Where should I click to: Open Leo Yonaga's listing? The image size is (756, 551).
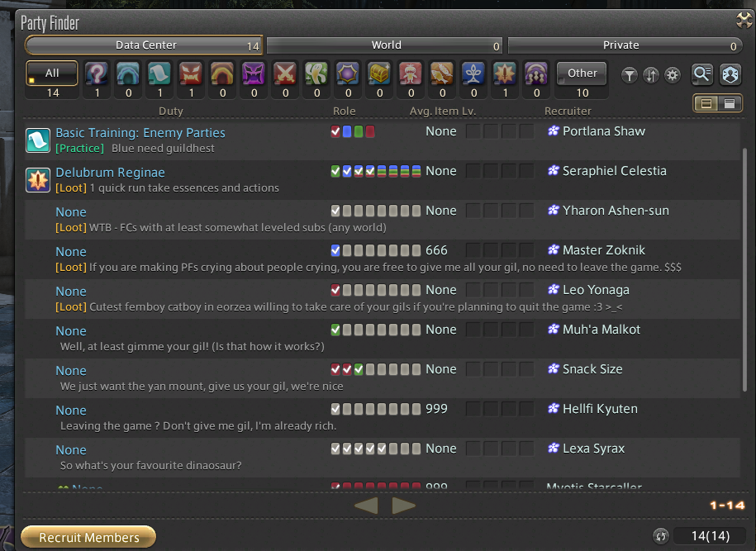383,298
